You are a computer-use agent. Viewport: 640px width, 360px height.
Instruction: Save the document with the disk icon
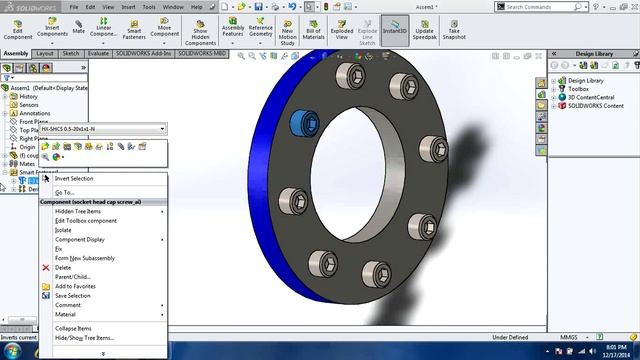point(258,7)
